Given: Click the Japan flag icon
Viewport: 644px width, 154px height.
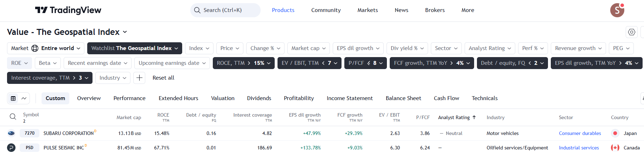Looking at the screenshot, I should coord(615,133).
